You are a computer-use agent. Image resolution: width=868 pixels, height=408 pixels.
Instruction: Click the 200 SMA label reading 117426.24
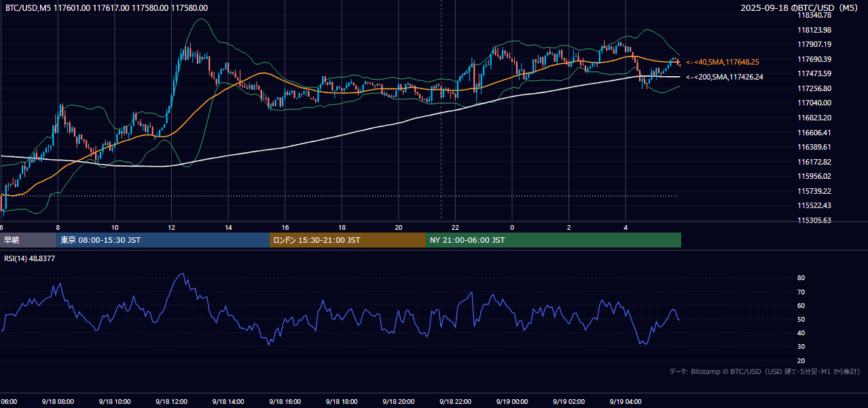click(725, 77)
